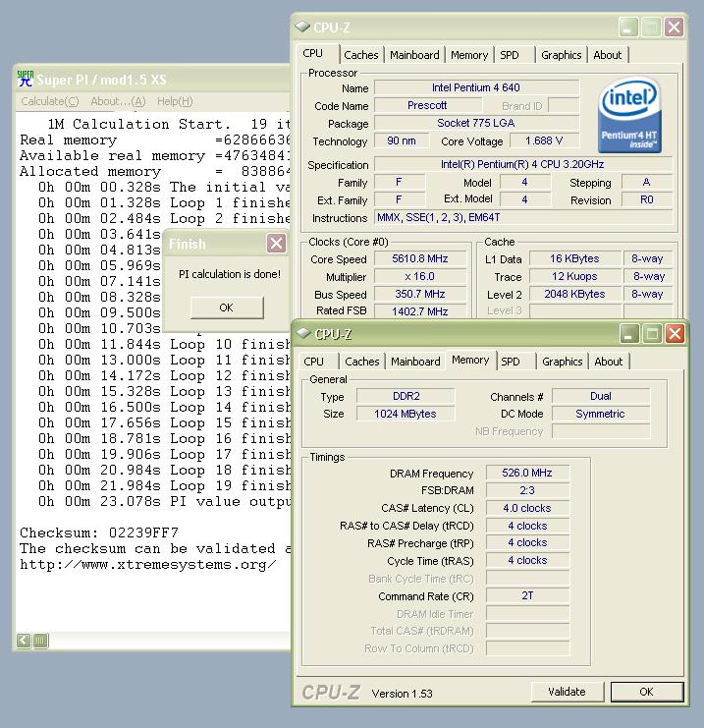Click the Package value 'Socket 775 LGA'
The height and width of the screenshot is (728, 704).
(x=476, y=123)
